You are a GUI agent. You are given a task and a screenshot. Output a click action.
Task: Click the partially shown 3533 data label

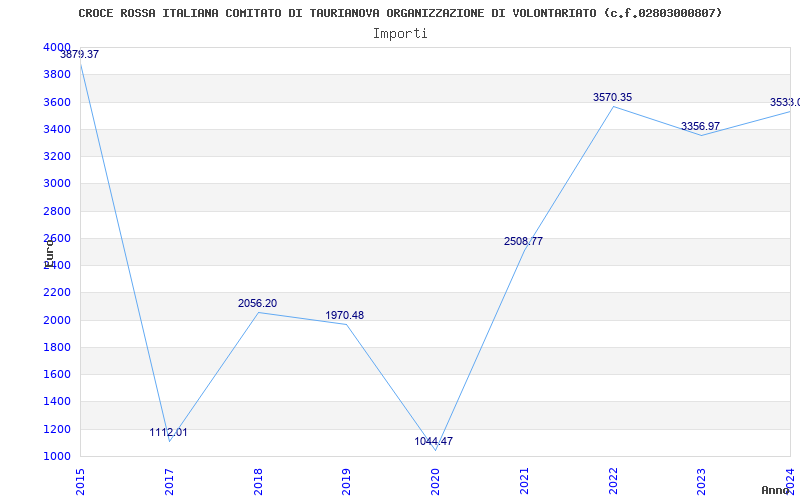point(785,103)
